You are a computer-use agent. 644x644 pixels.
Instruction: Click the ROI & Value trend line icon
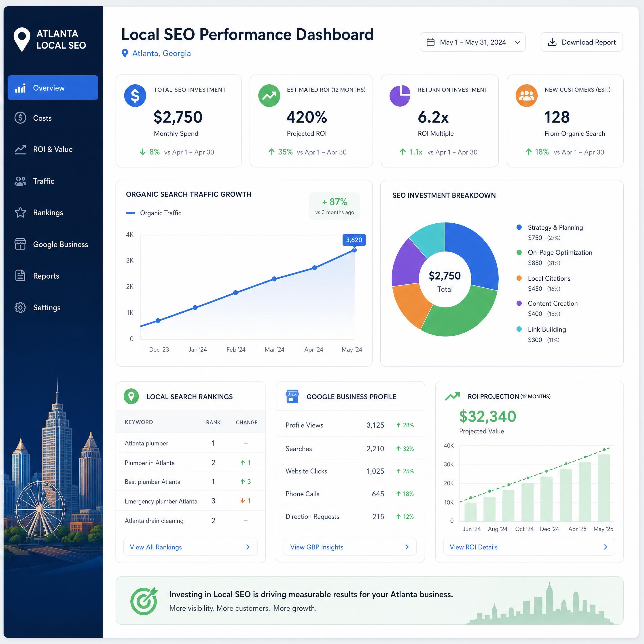tap(20, 149)
